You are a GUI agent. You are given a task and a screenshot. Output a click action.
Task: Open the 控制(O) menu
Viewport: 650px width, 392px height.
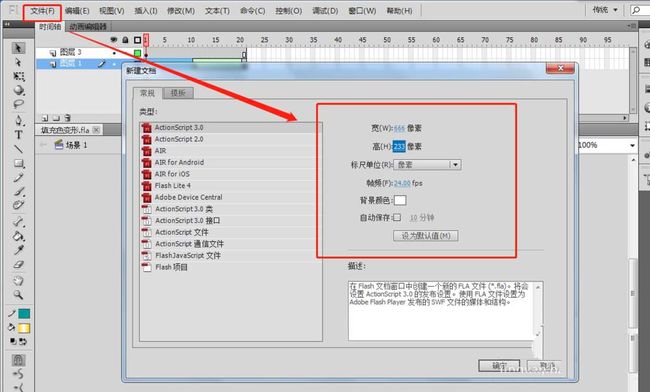pyautogui.click(x=289, y=11)
